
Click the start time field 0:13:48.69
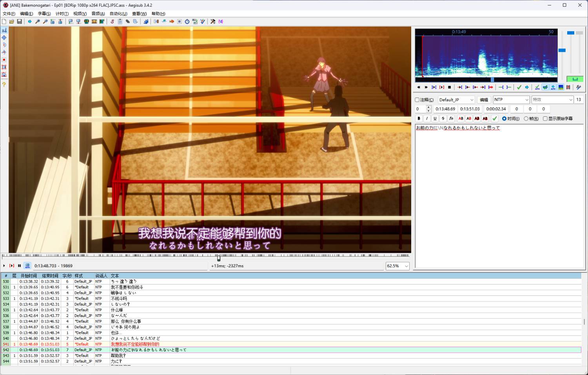click(445, 109)
